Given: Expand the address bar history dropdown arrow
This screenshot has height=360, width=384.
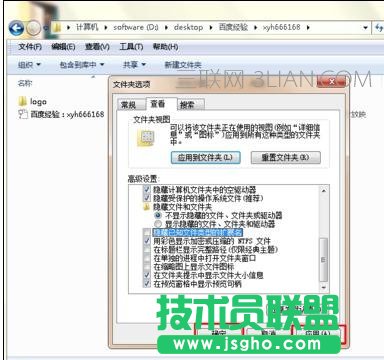Looking at the screenshot, I should 365,28.
